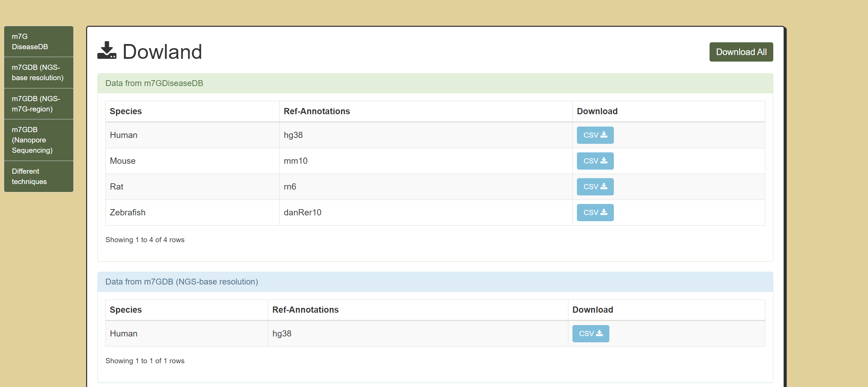Image resolution: width=868 pixels, height=387 pixels.
Task: Click Species header in NGS-base resolution table
Action: 187,310
